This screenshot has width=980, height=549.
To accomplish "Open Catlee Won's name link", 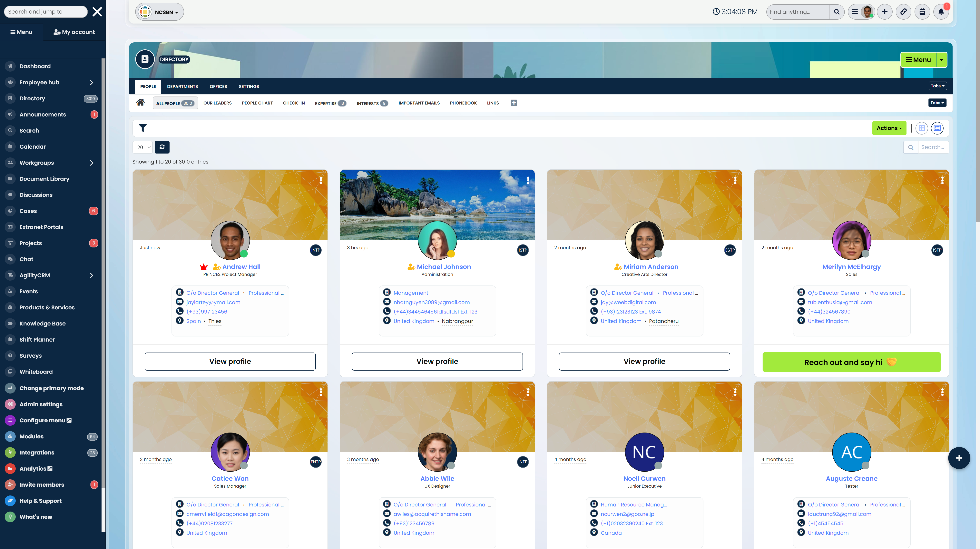I will [230, 479].
